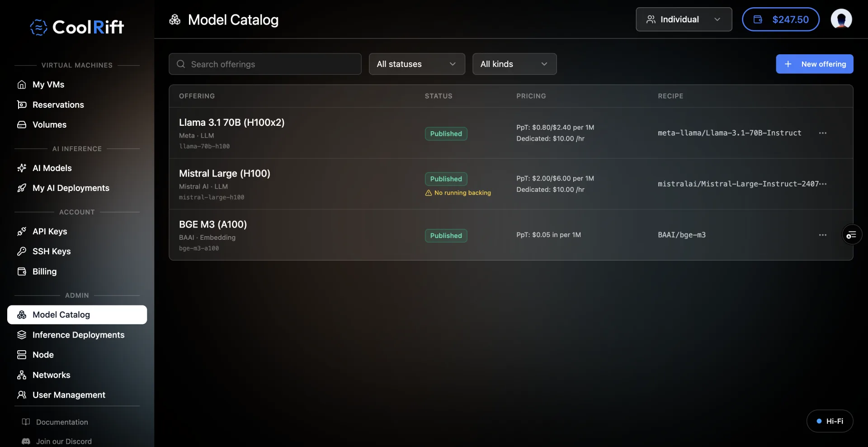The height and width of the screenshot is (447, 868).
Task: Click Published badge for Llama 3.1 70B
Action: point(446,133)
